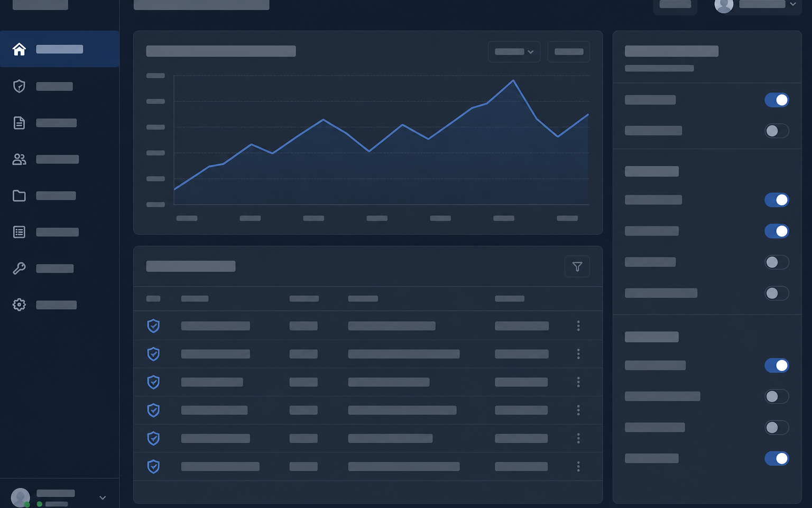Open the document icon in sidebar
The image size is (812, 508).
point(19,123)
